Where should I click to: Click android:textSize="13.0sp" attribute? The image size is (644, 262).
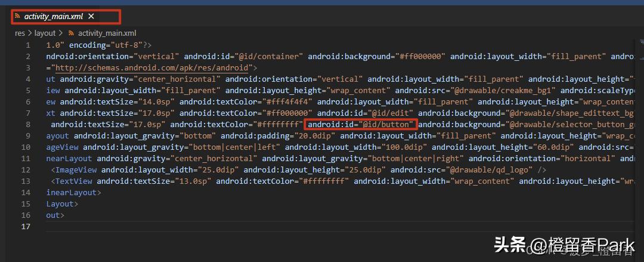tap(154, 181)
